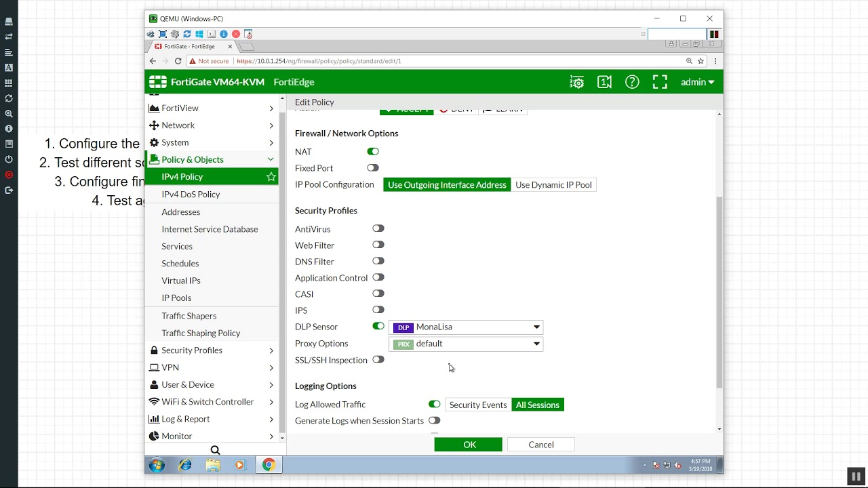Open the Traffic Shaping Policy page
Viewport: 868px width, 488px height.
pos(201,333)
